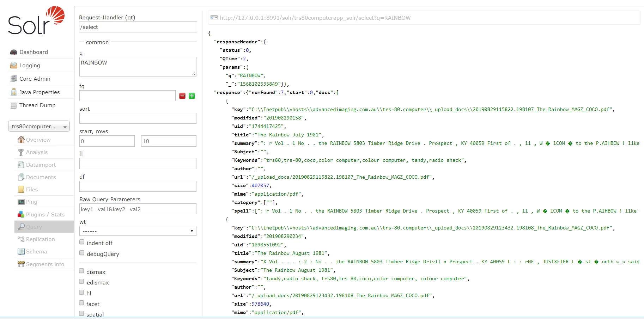
Task: Click the Solr logo
Action: (x=36, y=20)
